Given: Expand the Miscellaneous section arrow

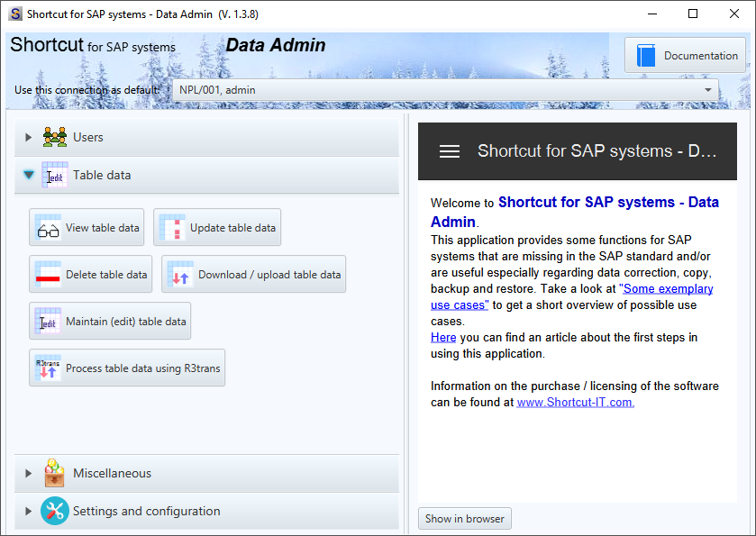Looking at the screenshot, I should point(29,473).
